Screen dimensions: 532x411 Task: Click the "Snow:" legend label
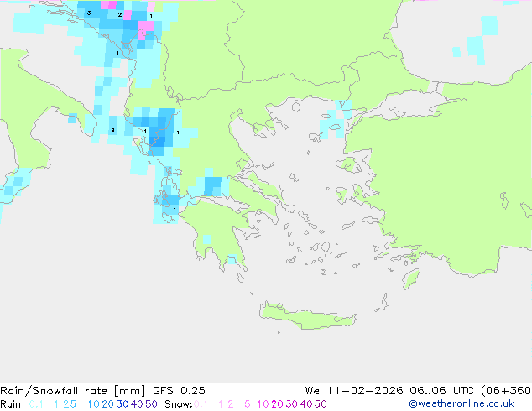tap(179, 404)
